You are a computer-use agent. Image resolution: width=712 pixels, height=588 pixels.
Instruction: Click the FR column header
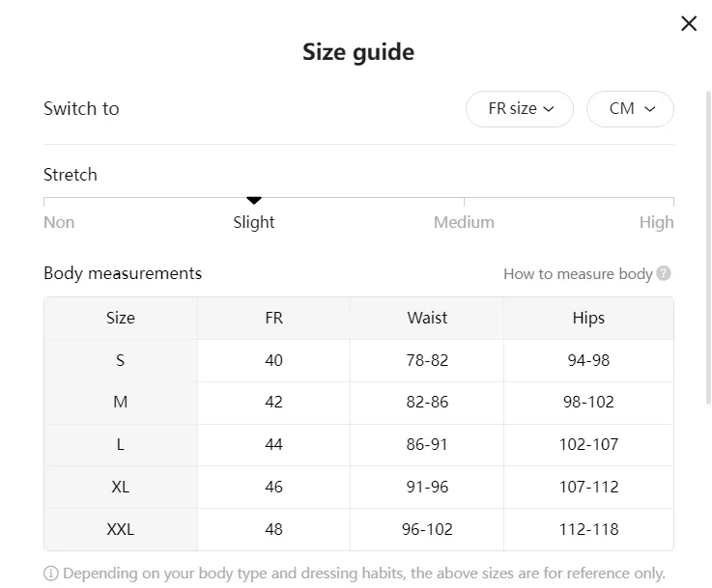point(273,318)
